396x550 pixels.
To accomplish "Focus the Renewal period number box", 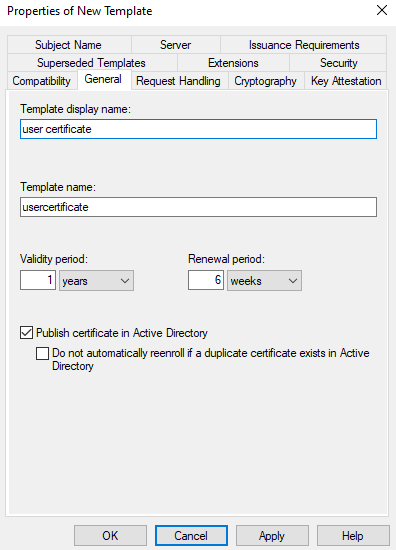I will click(206, 280).
